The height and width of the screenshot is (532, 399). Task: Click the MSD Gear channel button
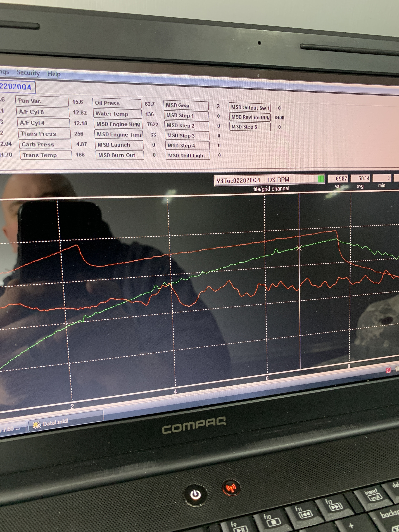(x=186, y=105)
